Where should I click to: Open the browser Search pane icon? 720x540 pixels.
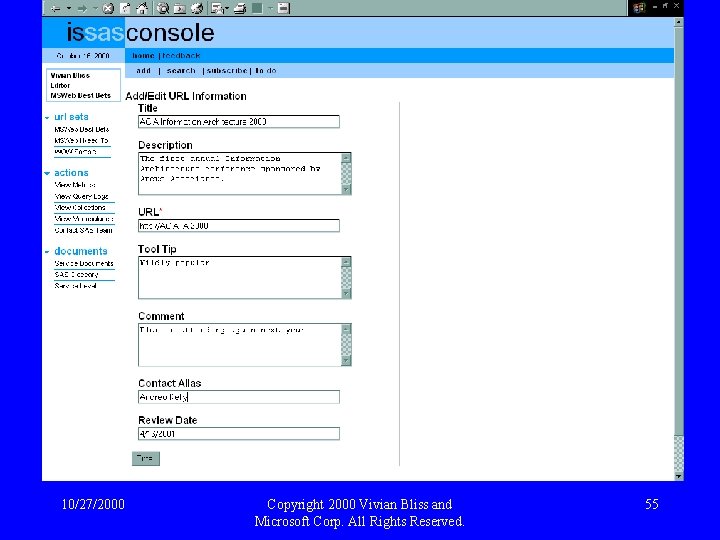coord(163,8)
